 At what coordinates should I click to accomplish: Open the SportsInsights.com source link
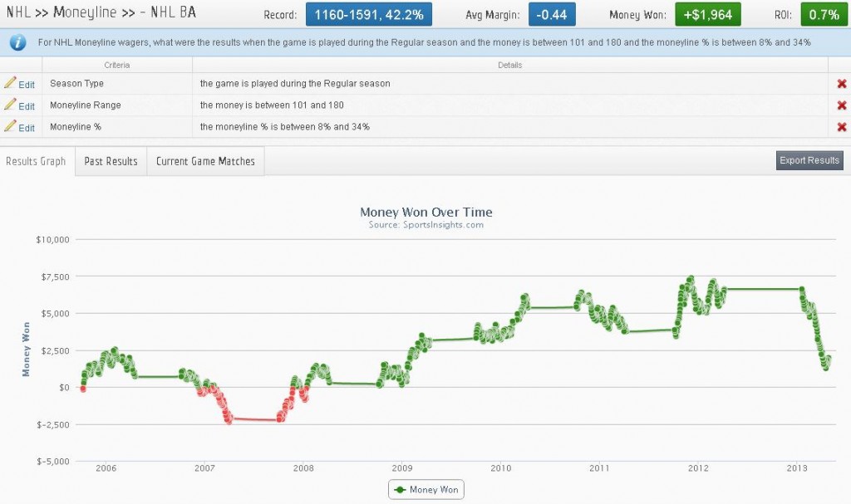tap(426, 223)
